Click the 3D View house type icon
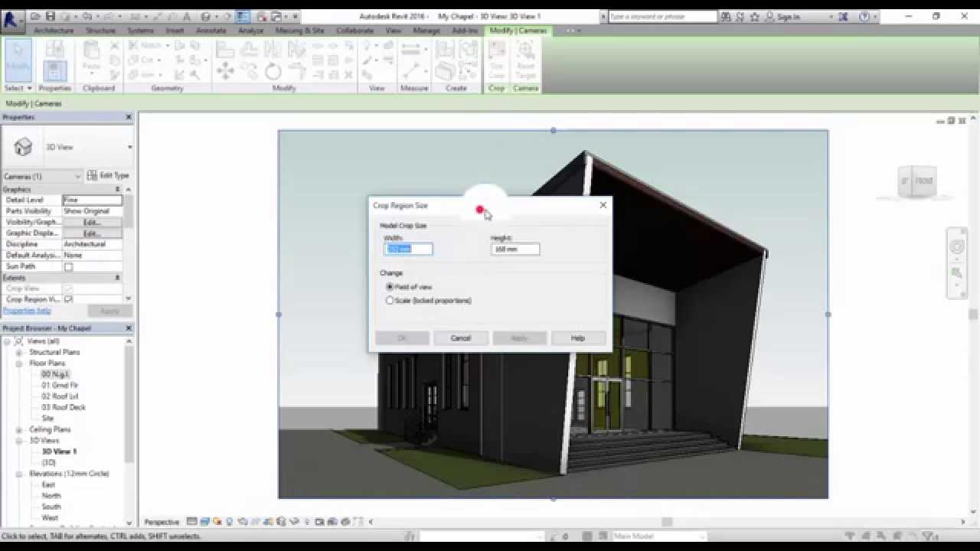 (x=23, y=147)
